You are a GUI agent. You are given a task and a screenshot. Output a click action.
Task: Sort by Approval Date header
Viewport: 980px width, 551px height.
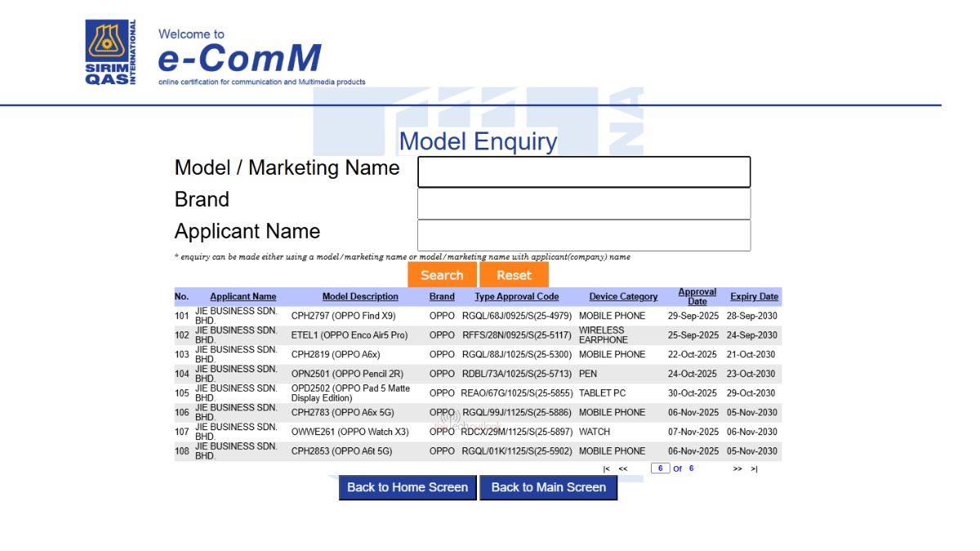click(x=697, y=296)
